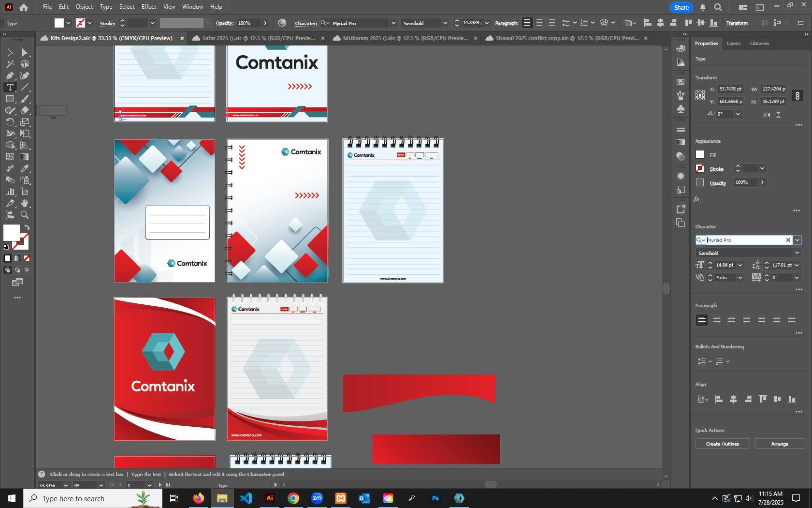This screenshot has width=812, height=508.
Task: Open the Swatches panel grid icon
Action: [x=681, y=82]
